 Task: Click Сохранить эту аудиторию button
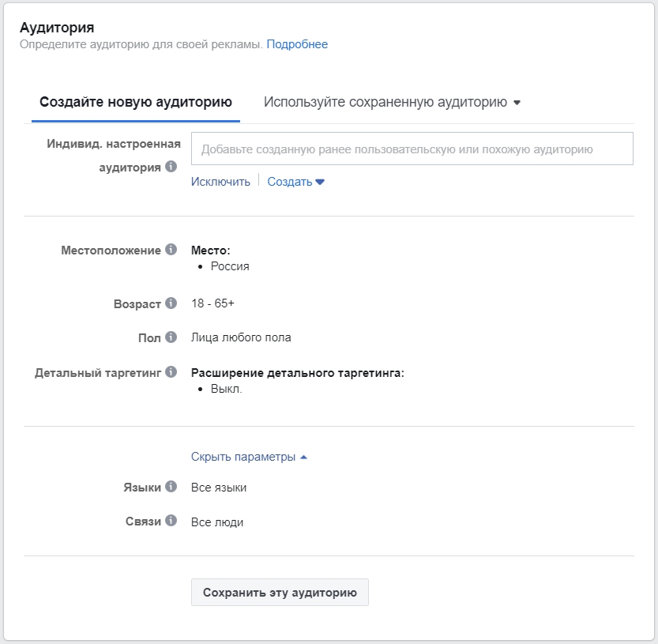pyautogui.click(x=280, y=593)
